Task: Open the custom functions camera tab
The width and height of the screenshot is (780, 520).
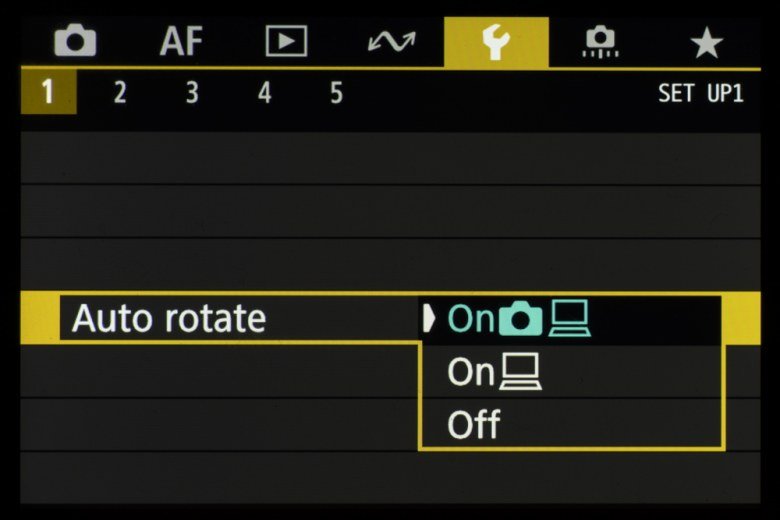Action: click(x=600, y=42)
